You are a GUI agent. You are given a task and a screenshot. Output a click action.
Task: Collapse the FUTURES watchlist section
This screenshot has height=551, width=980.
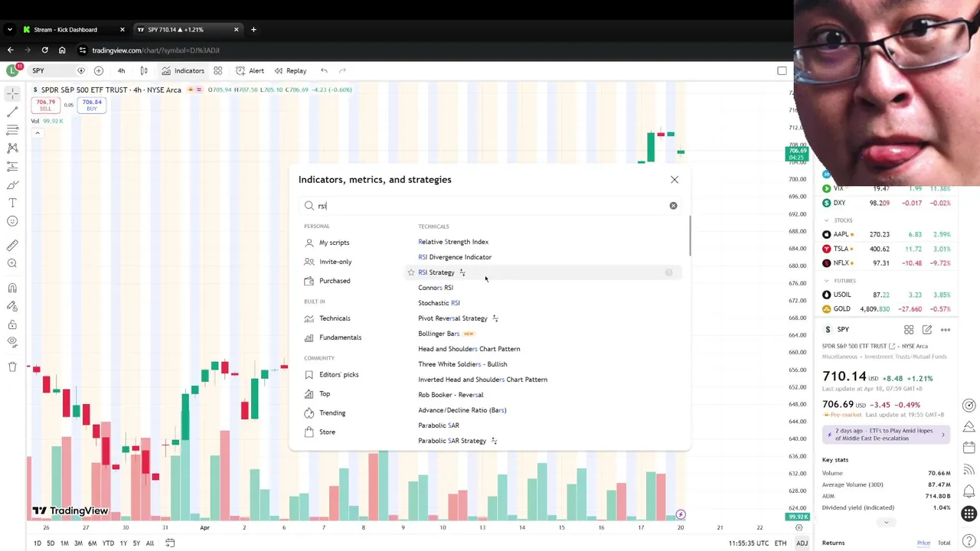[x=826, y=281]
